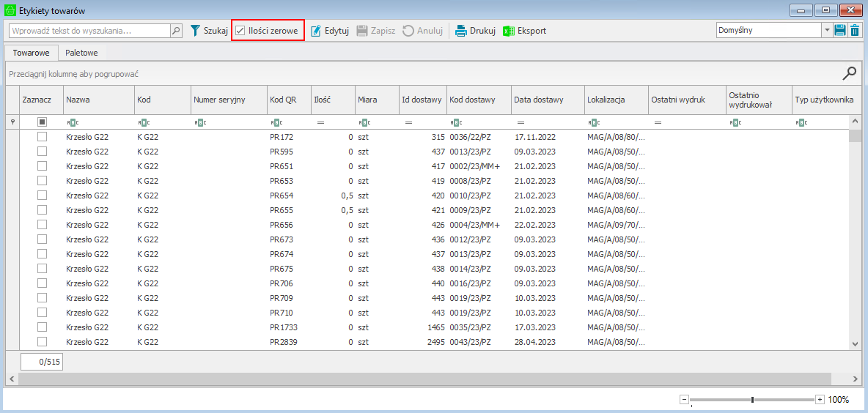Sort by the Data dostawy column header

539,100
